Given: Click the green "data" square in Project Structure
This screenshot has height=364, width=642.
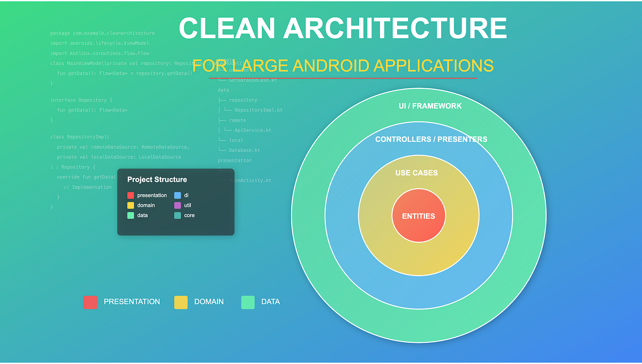Looking at the screenshot, I should tap(131, 215).
